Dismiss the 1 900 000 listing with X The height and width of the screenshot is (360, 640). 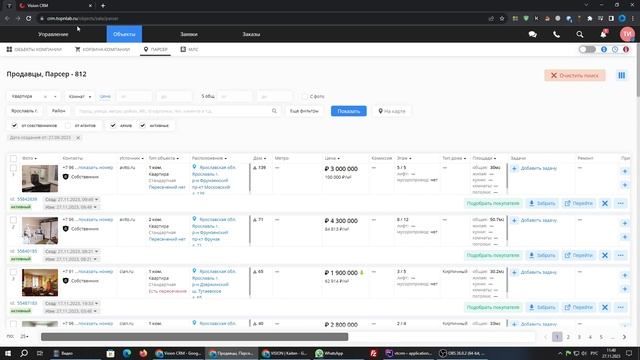[605, 307]
